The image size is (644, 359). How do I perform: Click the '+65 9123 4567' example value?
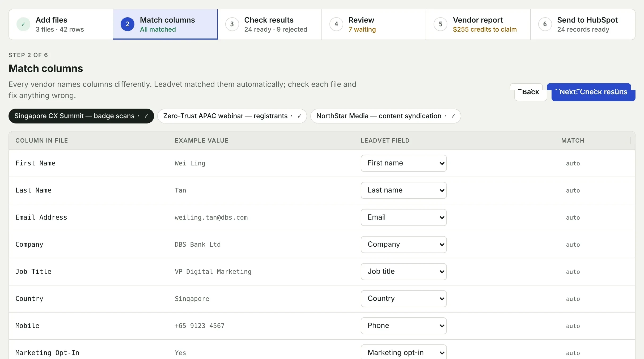[x=200, y=326]
